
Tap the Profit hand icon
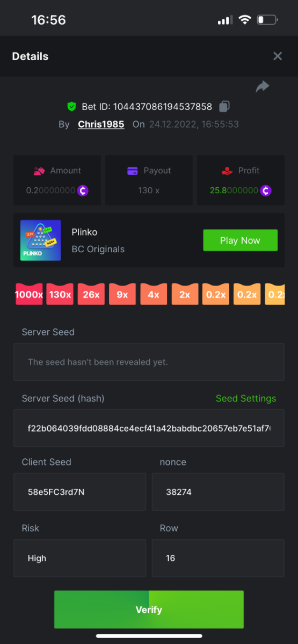click(x=227, y=171)
